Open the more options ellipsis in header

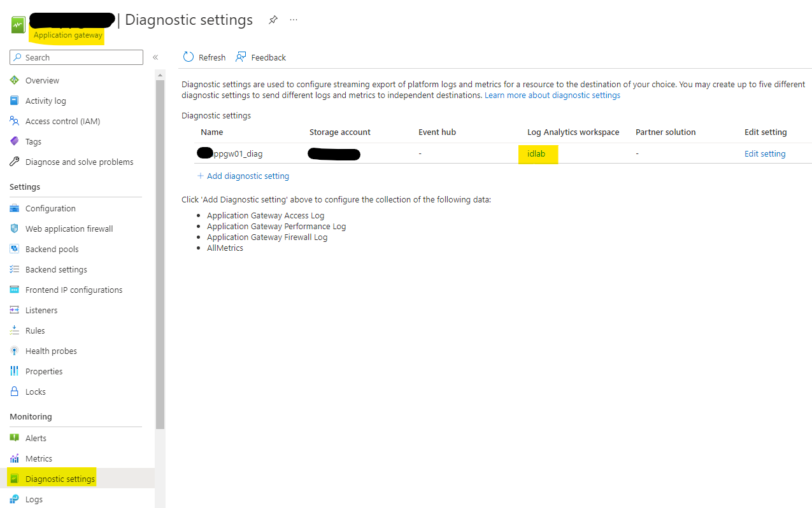[x=294, y=20]
